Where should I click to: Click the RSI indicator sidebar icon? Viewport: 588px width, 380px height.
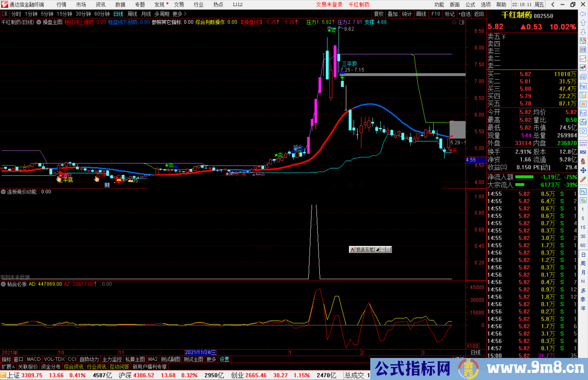point(583,152)
